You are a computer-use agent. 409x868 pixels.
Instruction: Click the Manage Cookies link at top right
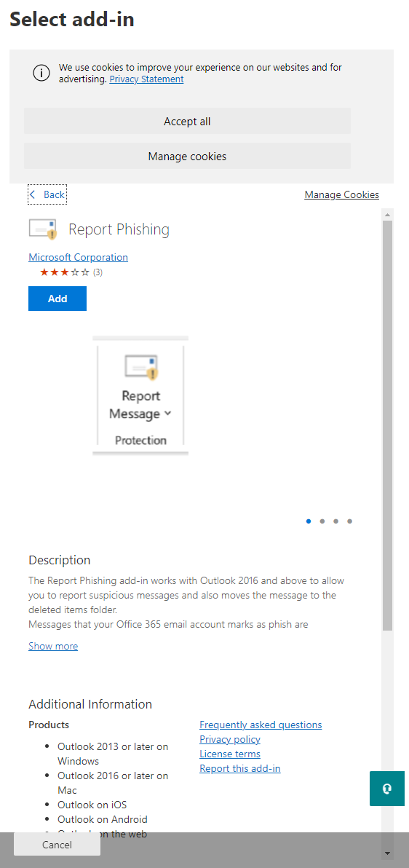pos(341,195)
